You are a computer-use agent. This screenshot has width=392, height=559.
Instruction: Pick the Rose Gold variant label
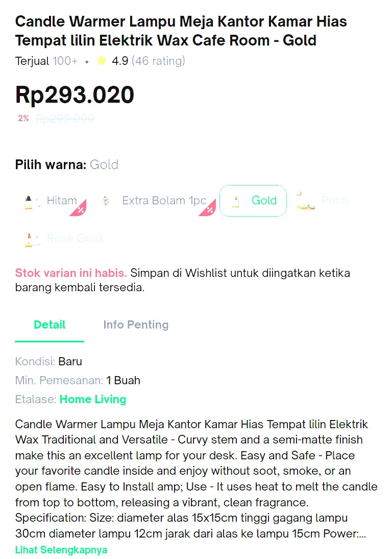tap(74, 239)
